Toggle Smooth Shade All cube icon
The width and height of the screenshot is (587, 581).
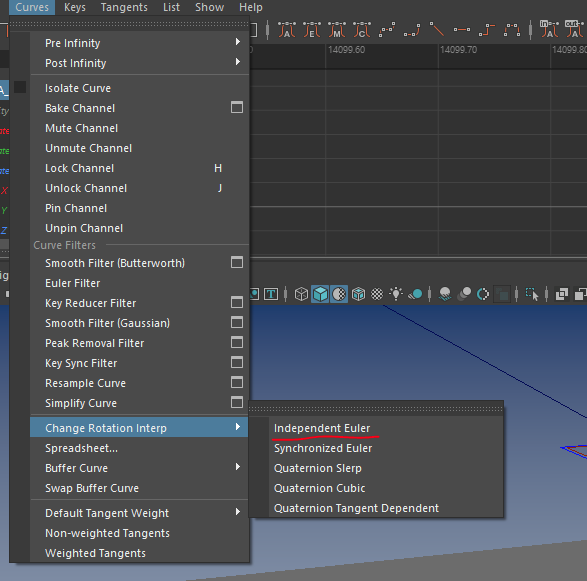coord(320,294)
